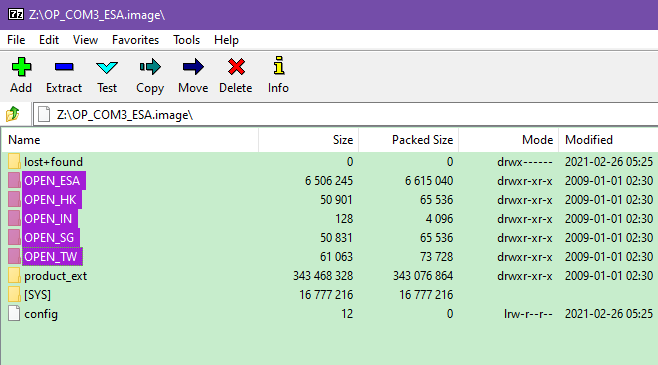The height and width of the screenshot is (365, 658).
Task: Select the product_ext folder name
Action: point(55,276)
